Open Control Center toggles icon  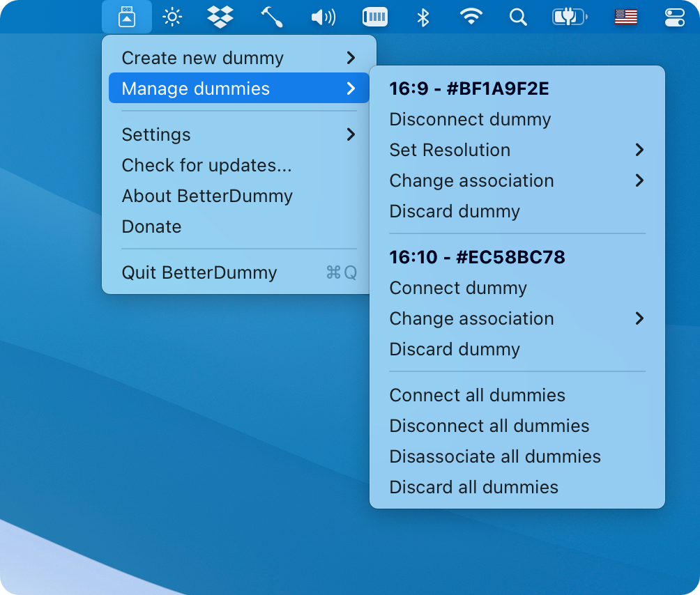(x=675, y=17)
